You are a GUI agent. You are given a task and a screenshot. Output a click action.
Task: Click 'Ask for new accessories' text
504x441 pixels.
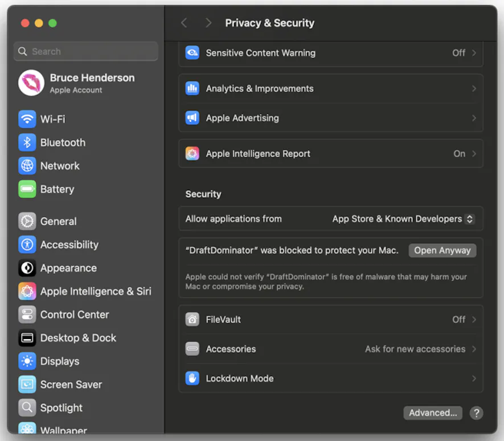point(415,349)
